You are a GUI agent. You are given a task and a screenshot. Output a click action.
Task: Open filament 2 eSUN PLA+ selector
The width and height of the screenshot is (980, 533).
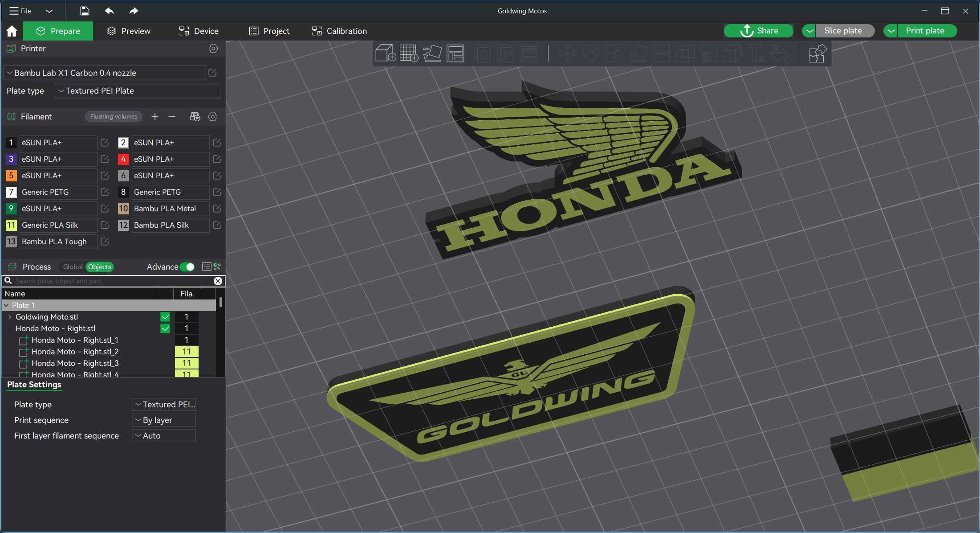point(170,143)
